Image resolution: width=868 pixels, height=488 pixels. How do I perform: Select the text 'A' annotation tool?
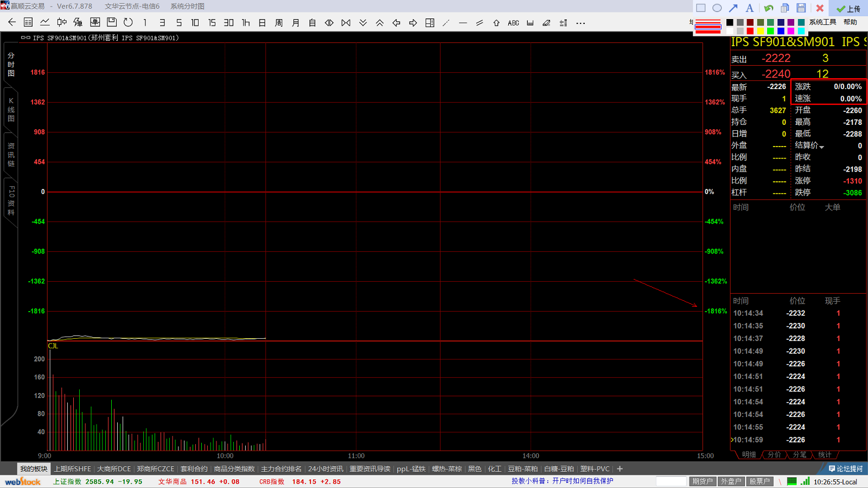pyautogui.click(x=749, y=8)
